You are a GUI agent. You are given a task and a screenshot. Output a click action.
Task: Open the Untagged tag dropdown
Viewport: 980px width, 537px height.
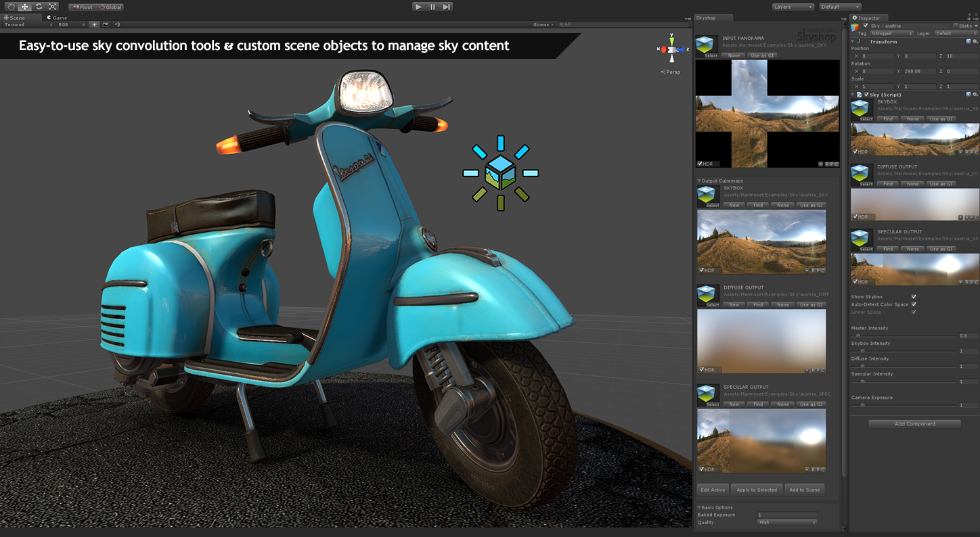891,33
